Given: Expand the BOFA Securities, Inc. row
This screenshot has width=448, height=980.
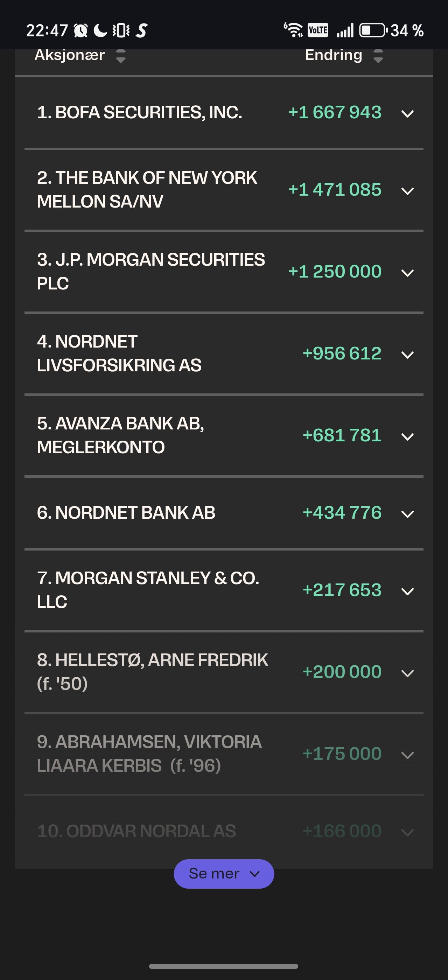Looking at the screenshot, I should pyautogui.click(x=407, y=113).
